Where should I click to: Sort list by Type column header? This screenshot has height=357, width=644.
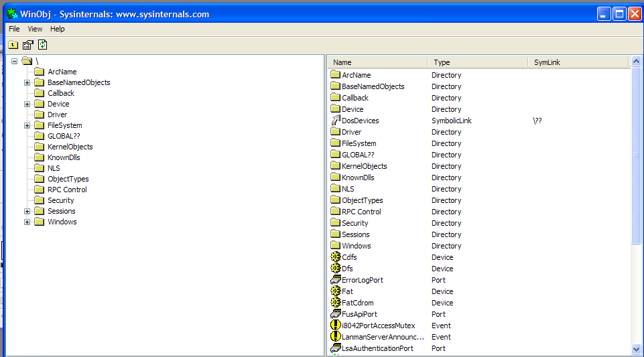click(x=478, y=62)
